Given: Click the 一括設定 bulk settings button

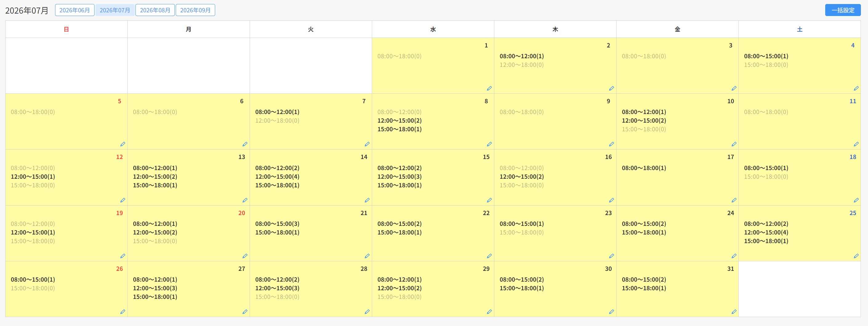Looking at the screenshot, I should [843, 10].
